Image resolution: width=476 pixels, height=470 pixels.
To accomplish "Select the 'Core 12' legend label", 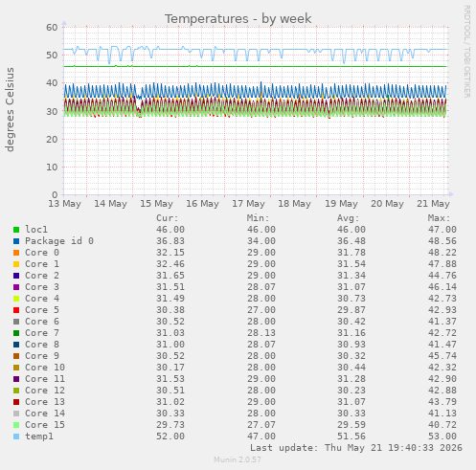I will coord(45,391).
